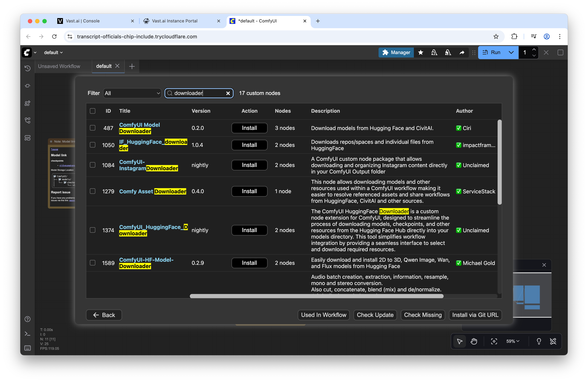
Task: Open the queue history sidebar icon
Action: (27, 68)
